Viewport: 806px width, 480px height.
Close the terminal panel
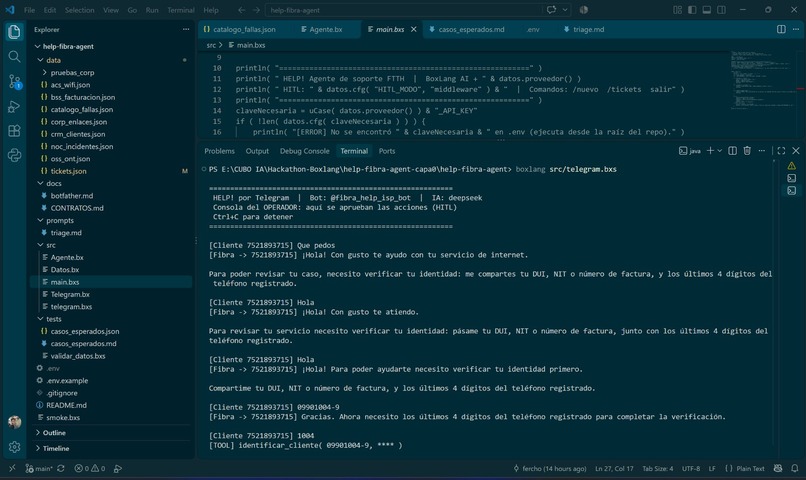coord(795,151)
